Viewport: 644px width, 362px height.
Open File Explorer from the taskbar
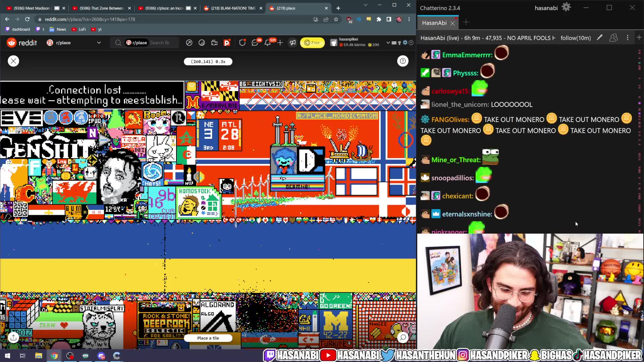pyautogui.click(x=39, y=356)
